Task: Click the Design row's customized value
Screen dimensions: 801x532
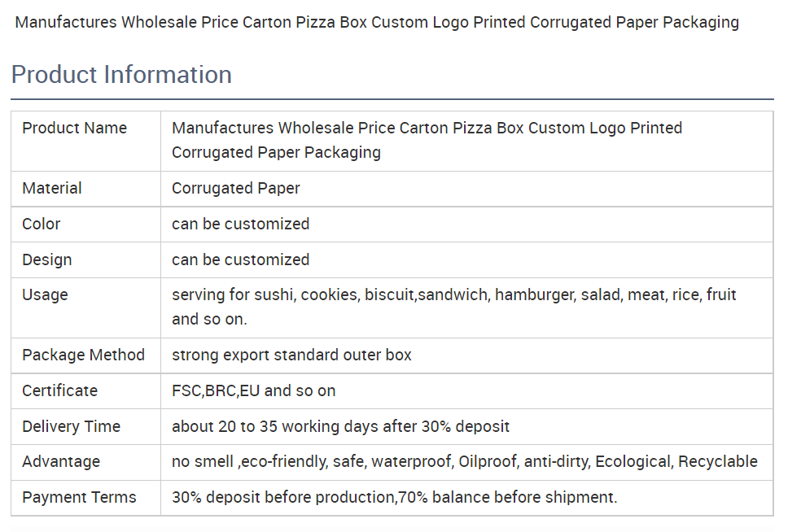Action: tap(240, 260)
